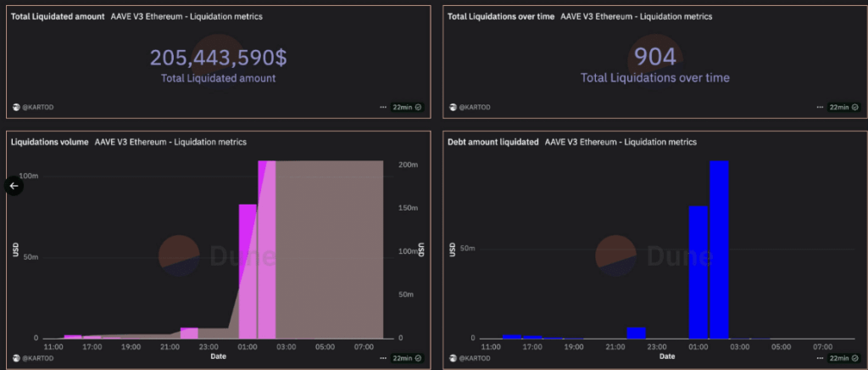Image resolution: width=868 pixels, height=370 pixels.
Task: Click the 22min refresh badge on Total Liquidated amount card
Action: (407, 108)
